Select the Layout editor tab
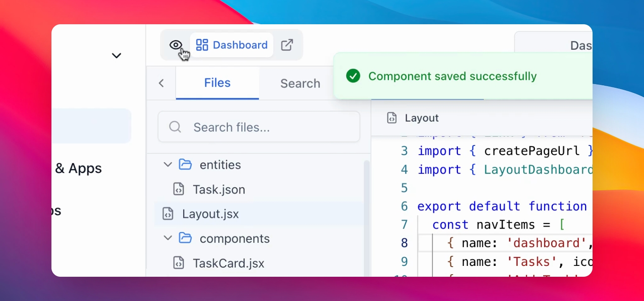Image resolution: width=644 pixels, height=301 pixels. point(413,118)
